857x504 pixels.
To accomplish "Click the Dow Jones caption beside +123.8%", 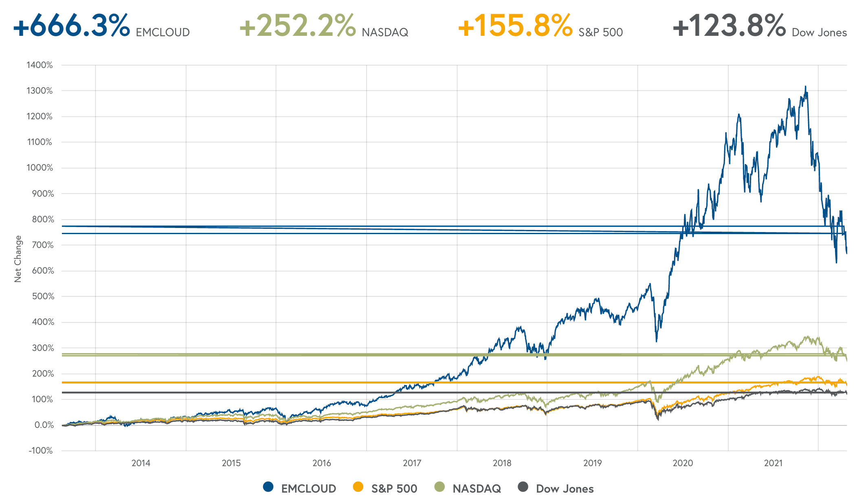I will click(x=820, y=33).
